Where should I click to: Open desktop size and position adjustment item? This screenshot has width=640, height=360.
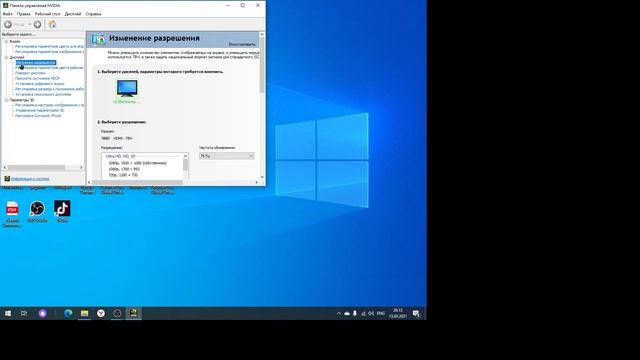(49, 89)
